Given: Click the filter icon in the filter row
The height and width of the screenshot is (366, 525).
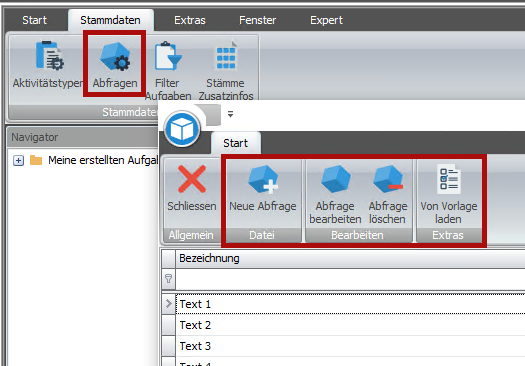Looking at the screenshot, I should (x=168, y=279).
